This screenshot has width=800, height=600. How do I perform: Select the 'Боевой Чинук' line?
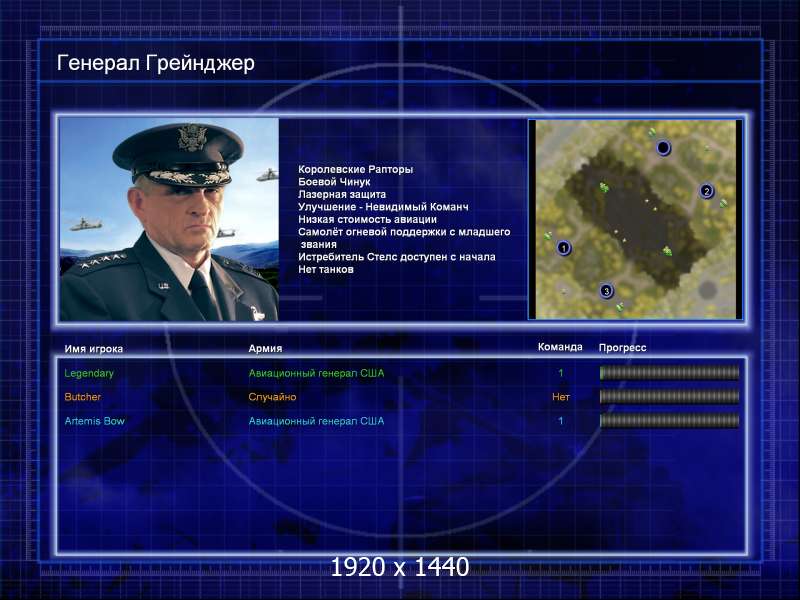coord(334,182)
